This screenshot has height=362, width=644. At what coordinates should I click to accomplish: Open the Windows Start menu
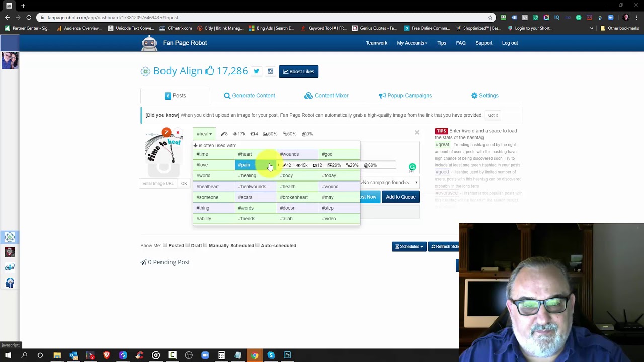[8, 355]
